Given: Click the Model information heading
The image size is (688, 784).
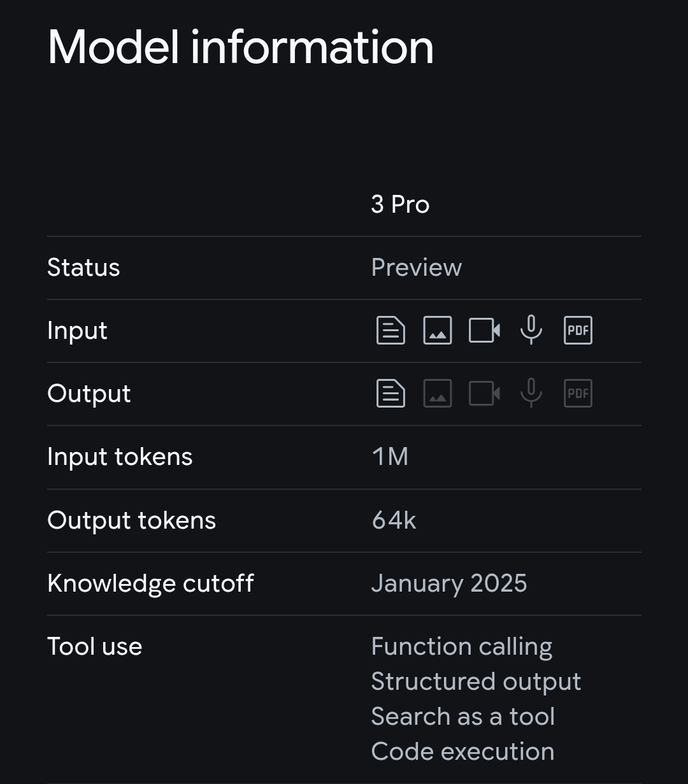Looking at the screenshot, I should tap(241, 47).
